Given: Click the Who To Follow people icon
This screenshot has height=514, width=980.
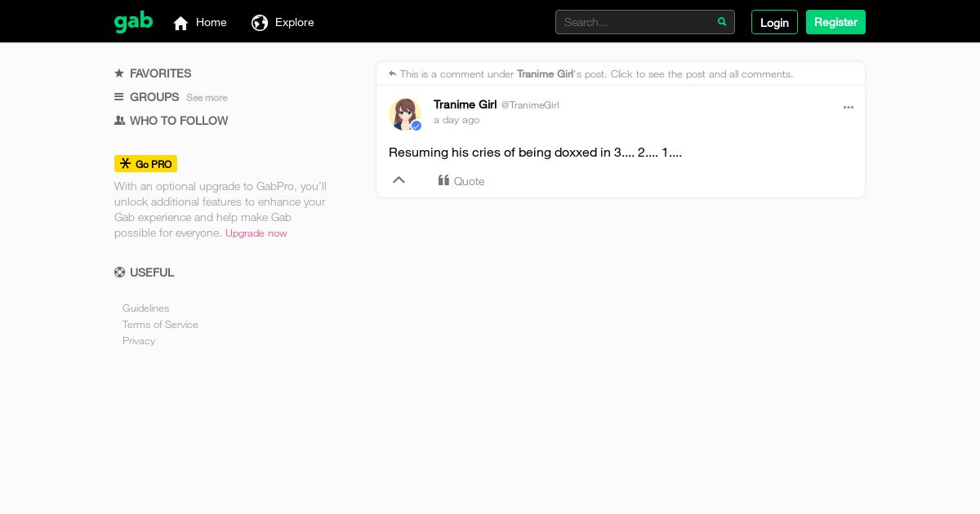Looking at the screenshot, I should coord(119,120).
